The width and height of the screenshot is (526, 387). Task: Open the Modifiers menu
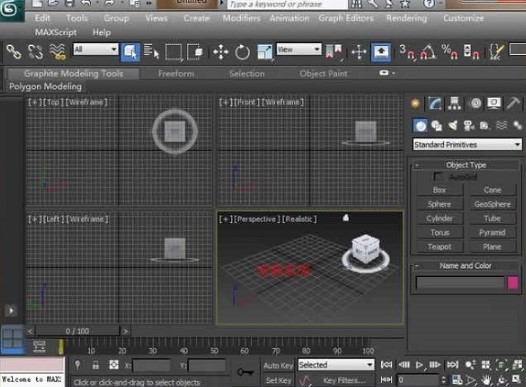click(x=242, y=18)
